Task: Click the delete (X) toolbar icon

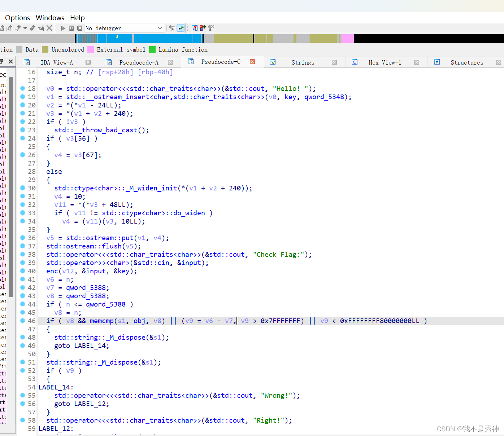Action: coord(49,28)
